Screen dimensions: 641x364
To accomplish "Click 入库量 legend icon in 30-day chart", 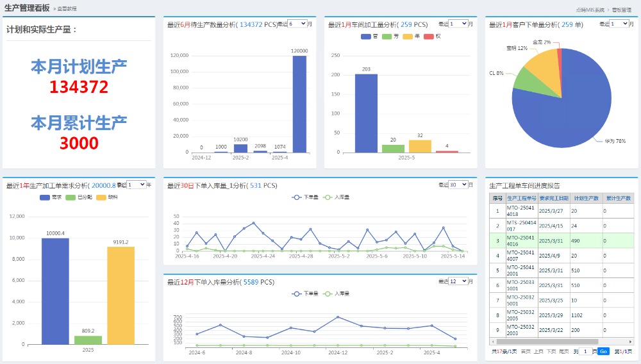I will click(328, 197).
